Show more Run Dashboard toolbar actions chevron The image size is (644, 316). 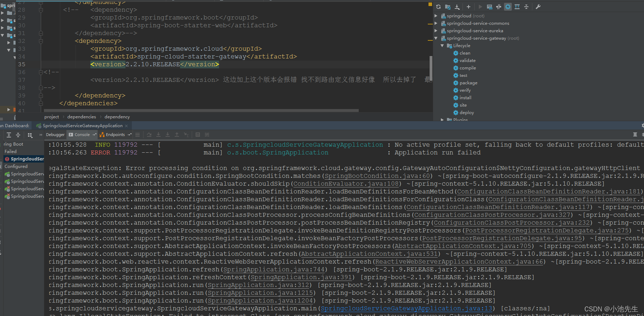tap(41, 135)
